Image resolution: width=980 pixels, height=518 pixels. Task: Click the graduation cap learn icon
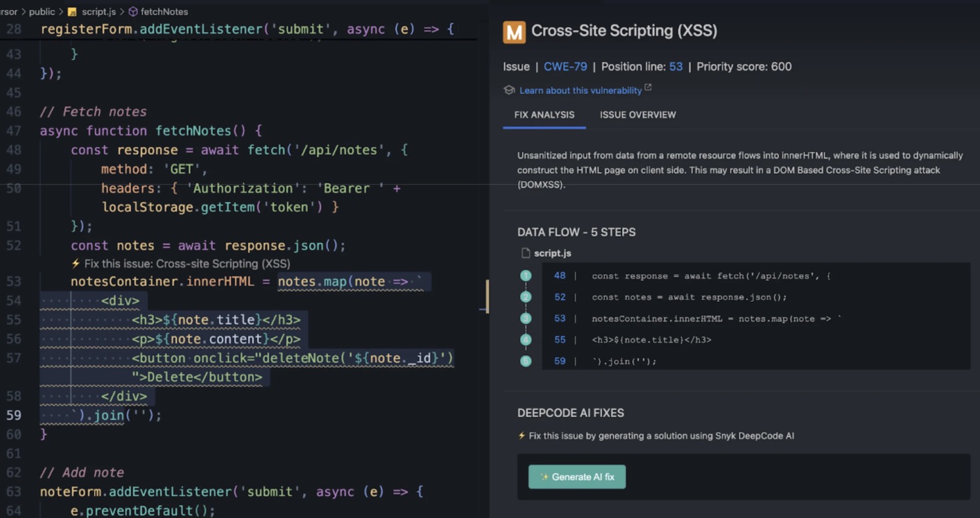click(x=509, y=90)
